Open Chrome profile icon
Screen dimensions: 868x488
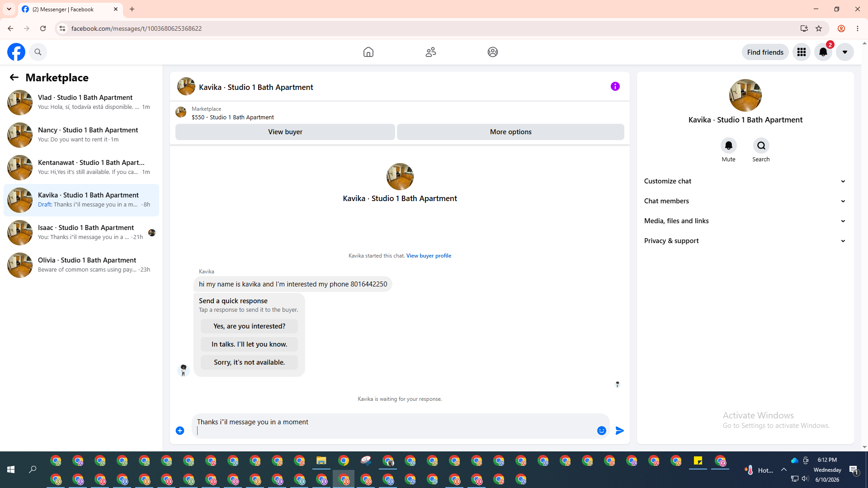point(841,28)
